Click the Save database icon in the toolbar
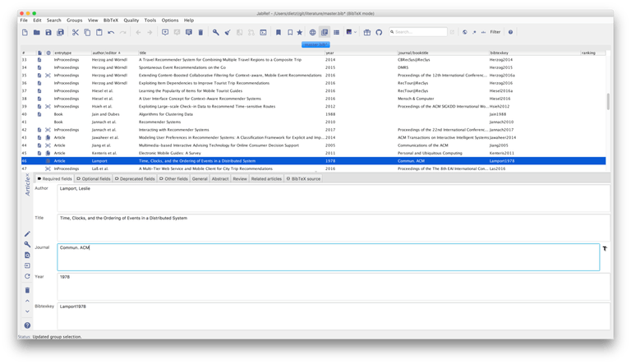 [48, 32]
